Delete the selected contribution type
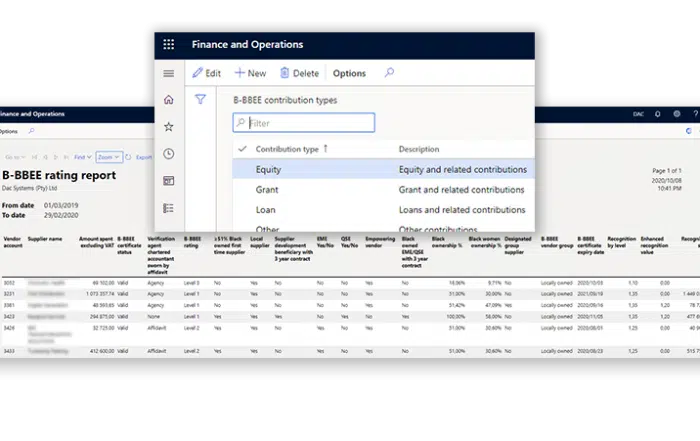 click(300, 73)
